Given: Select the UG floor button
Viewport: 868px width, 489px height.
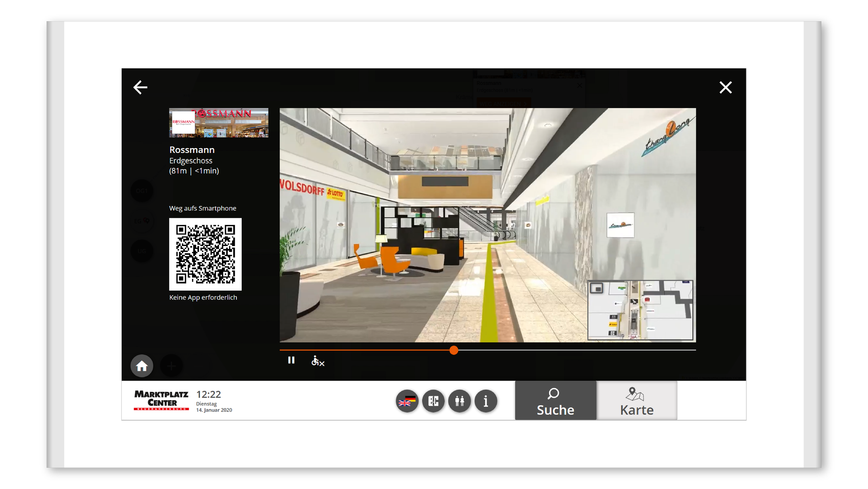Looking at the screenshot, I should point(142,251).
